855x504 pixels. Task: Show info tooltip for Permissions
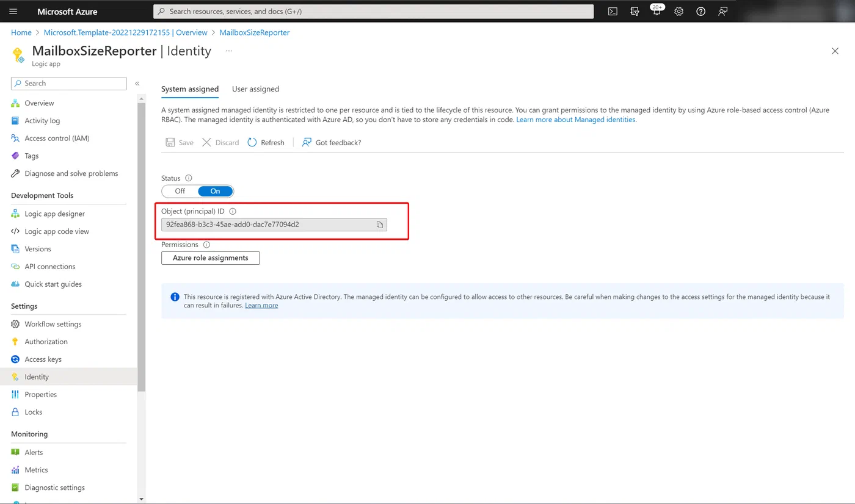click(206, 245)
